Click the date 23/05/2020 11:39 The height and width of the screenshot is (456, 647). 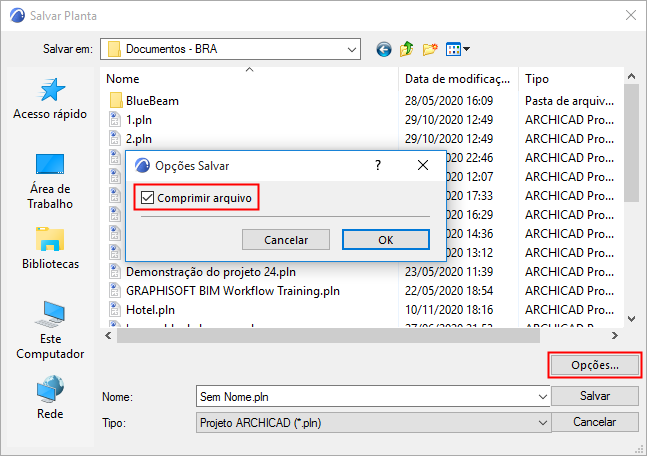[449, 272]
